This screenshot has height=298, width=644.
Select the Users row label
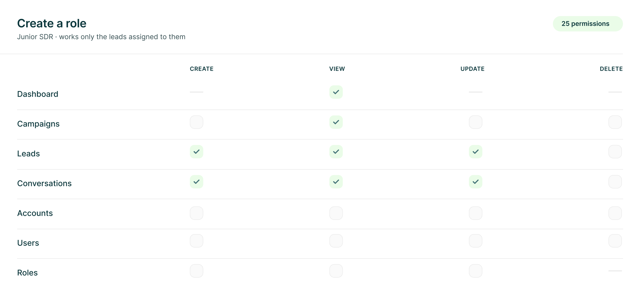point(28,243)
